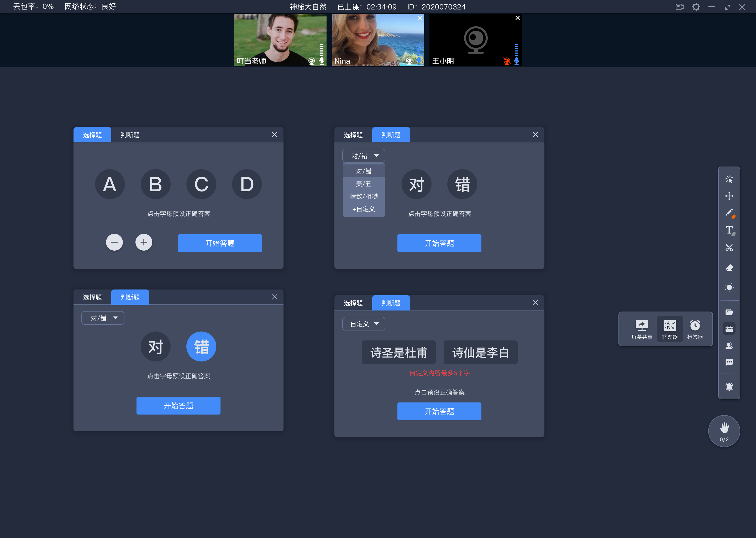Image resolution: width=756 pixels, height=538 pixels.
Task: Click the raise hand icon bottom right
Action: [723, 432]
